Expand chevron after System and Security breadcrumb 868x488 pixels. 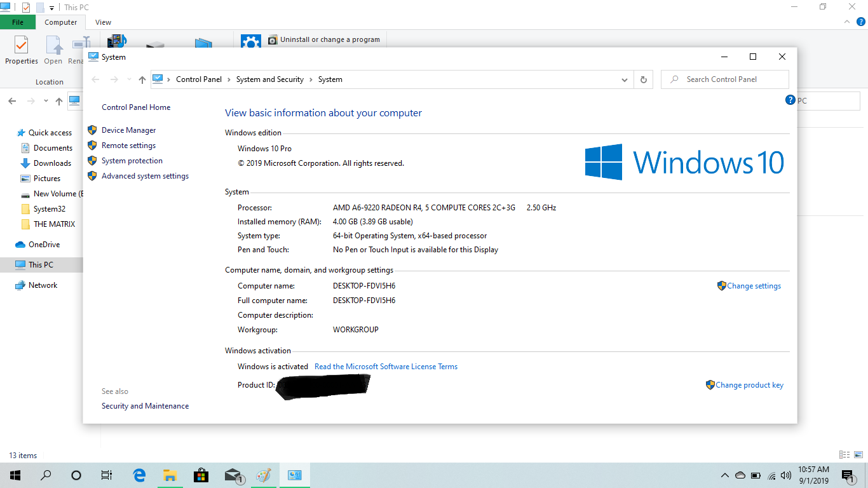(x=311, y=79)
